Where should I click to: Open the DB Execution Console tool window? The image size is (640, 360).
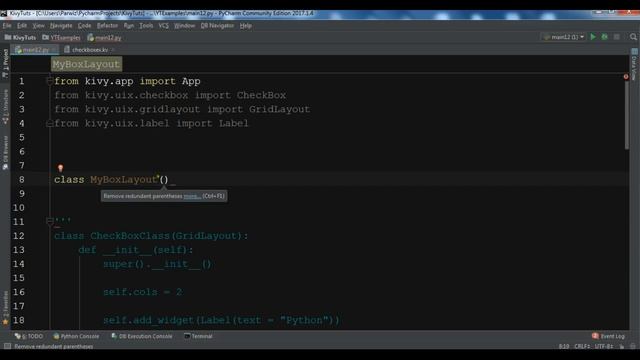coord(142,336)
